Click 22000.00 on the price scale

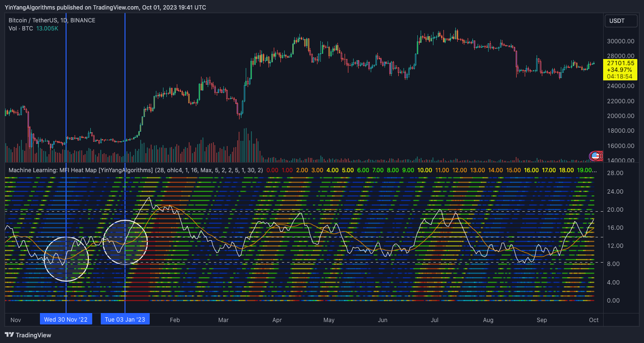[x=621, y=101]
